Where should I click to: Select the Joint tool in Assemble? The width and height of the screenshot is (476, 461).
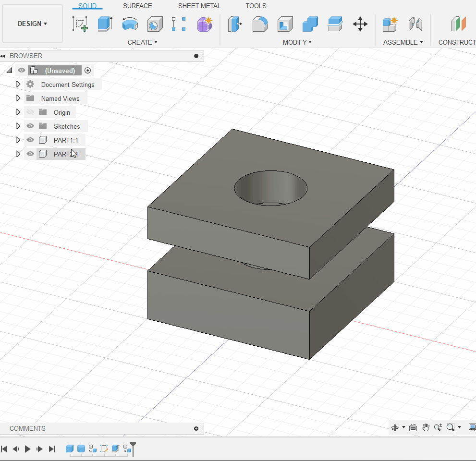[x=415, y=23]
